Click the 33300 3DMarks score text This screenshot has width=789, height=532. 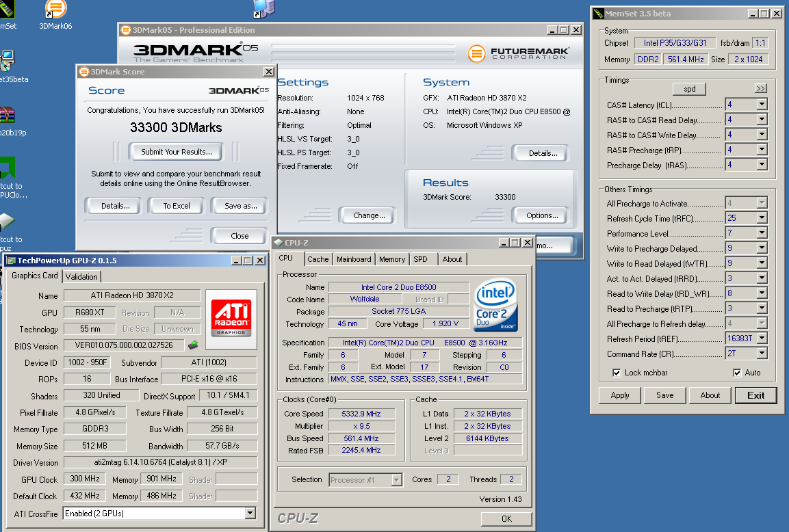pos(176,127)
